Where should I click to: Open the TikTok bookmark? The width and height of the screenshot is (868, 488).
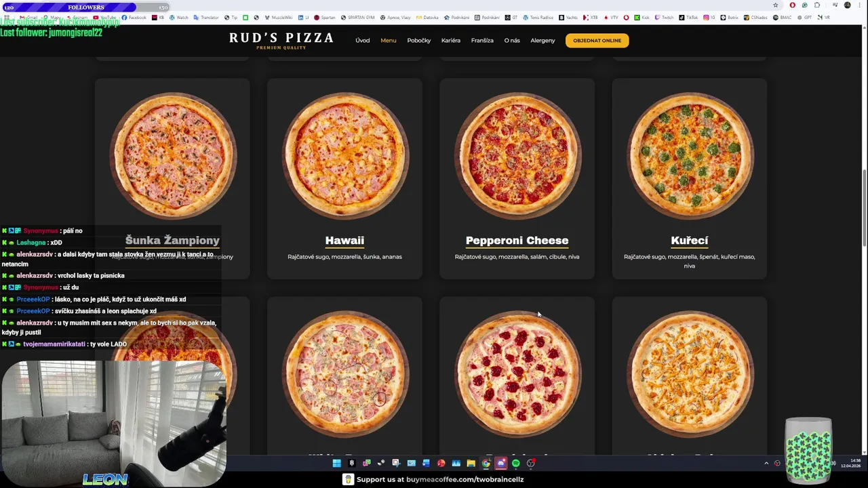[688, 18]
